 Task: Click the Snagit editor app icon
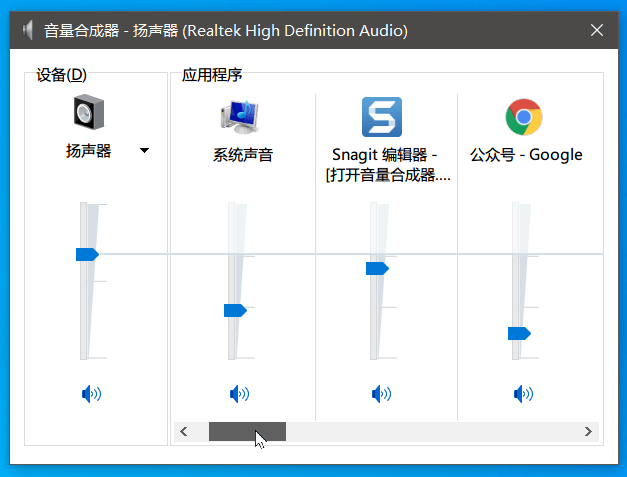pos(381,117)
